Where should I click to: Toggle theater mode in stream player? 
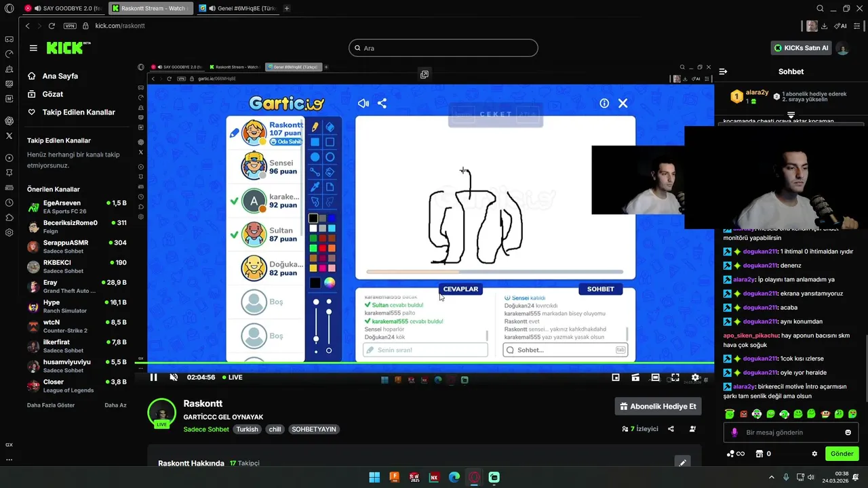[655, 378]
